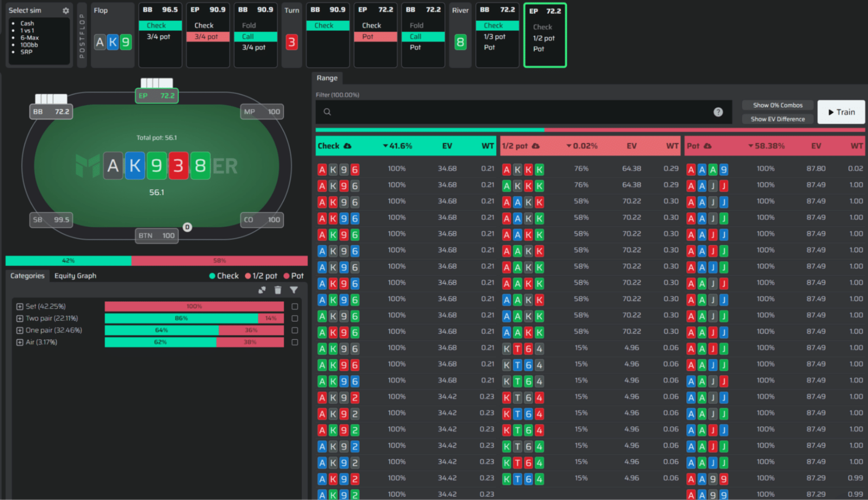The width and height of the screenshot is (868, 500).
Task: Click inside the range filter search field
Action: point(509,112)
